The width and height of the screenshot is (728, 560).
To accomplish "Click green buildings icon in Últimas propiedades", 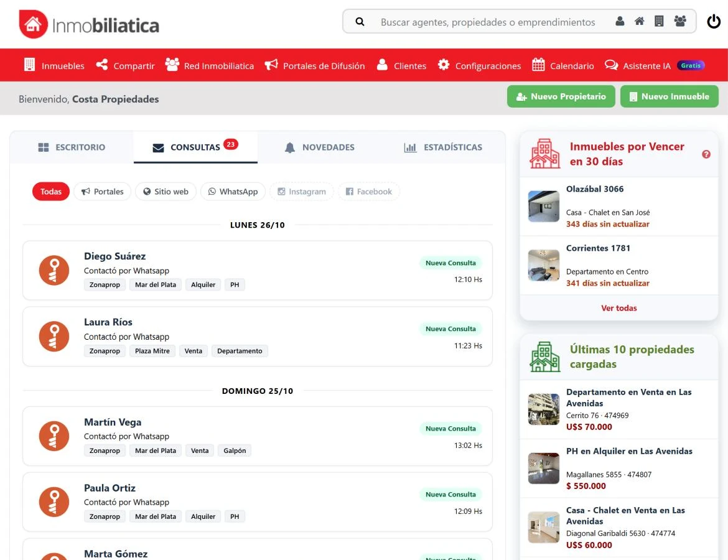I will click(544, 357).
